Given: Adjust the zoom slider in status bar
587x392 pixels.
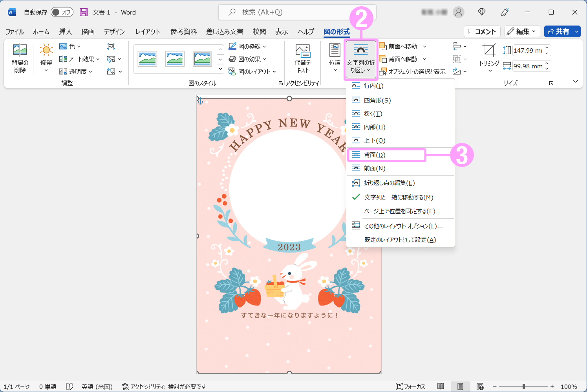Looking at the screenshot, I should [523, 387].
